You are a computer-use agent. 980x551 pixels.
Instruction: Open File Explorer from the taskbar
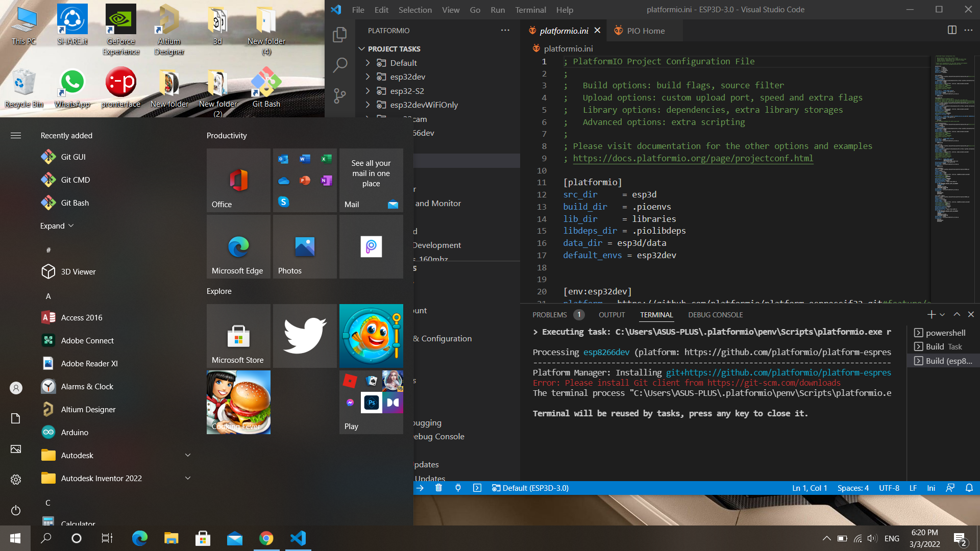click(171, 538)
